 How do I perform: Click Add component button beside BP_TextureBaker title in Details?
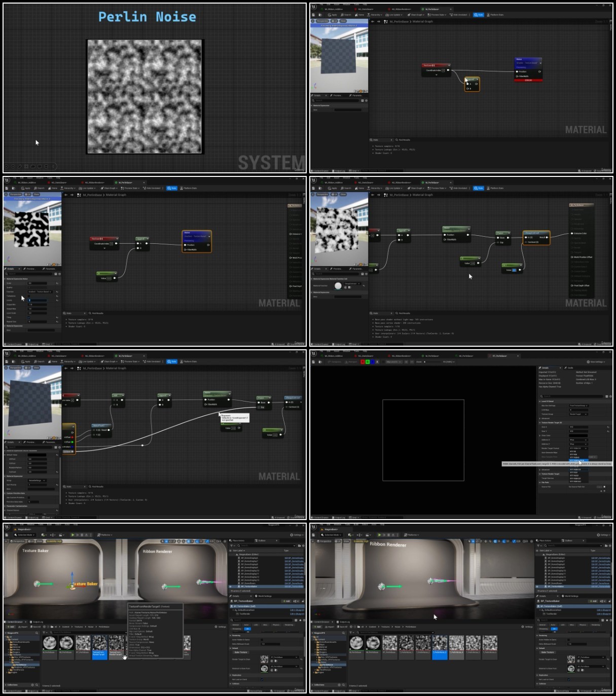286,601
